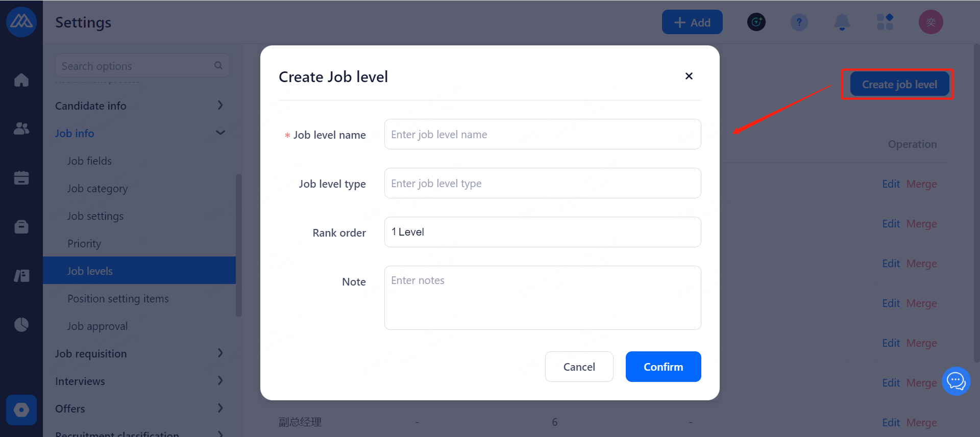
Task: Expand the Candidate info section
Action: (x=220, y=106)
